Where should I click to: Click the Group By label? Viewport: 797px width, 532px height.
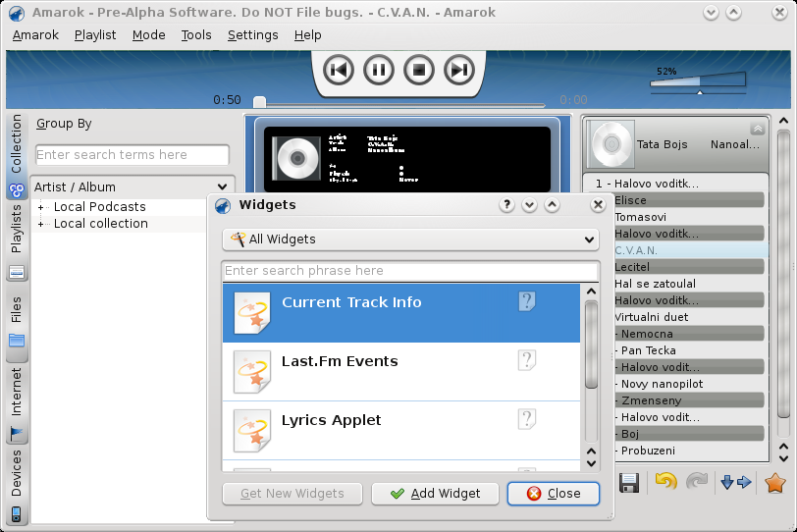tap(64, 124)
